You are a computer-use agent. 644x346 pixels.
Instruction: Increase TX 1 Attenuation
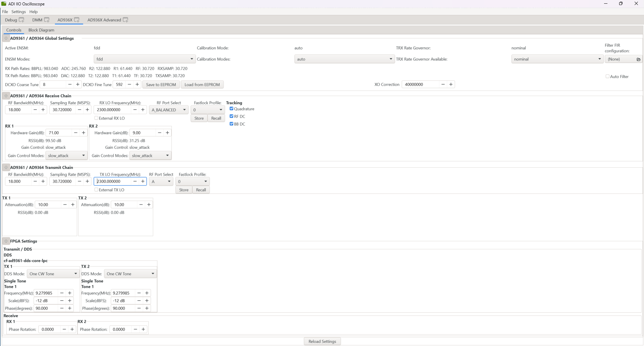73,205
